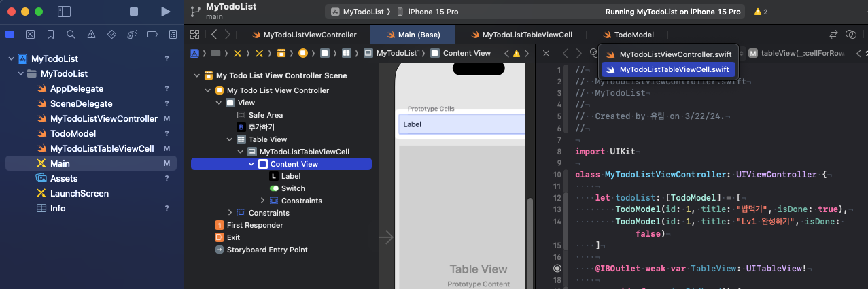Image resolution: width=868 pixels, height=289 pixels.
Task: Open the tableView(_:cellForRow jump bar item
Action: [797, 53]
